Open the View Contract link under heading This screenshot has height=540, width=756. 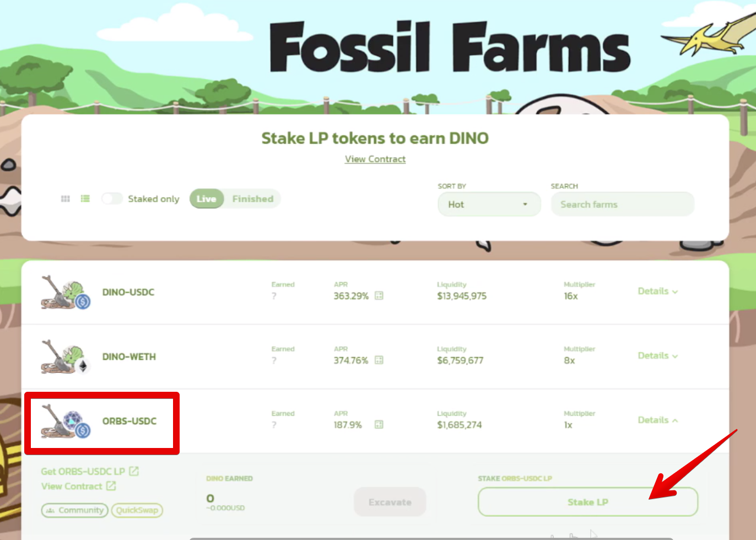click(375, 159)
